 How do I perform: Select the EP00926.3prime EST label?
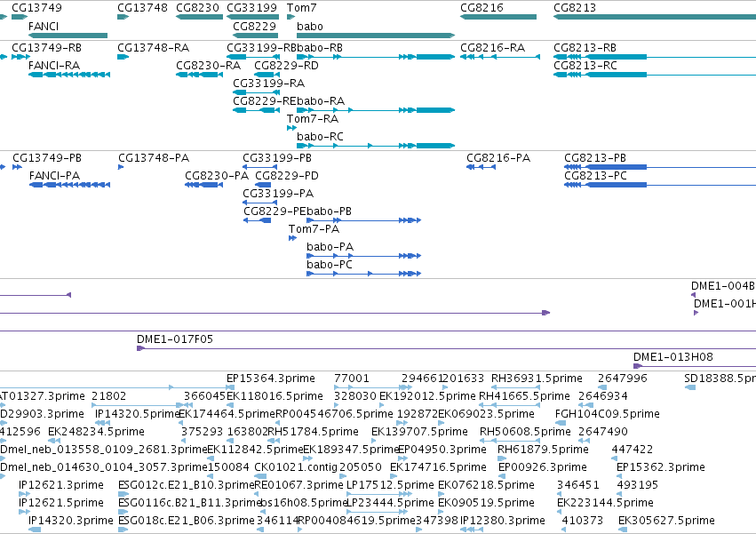click(x=543, y=468)
